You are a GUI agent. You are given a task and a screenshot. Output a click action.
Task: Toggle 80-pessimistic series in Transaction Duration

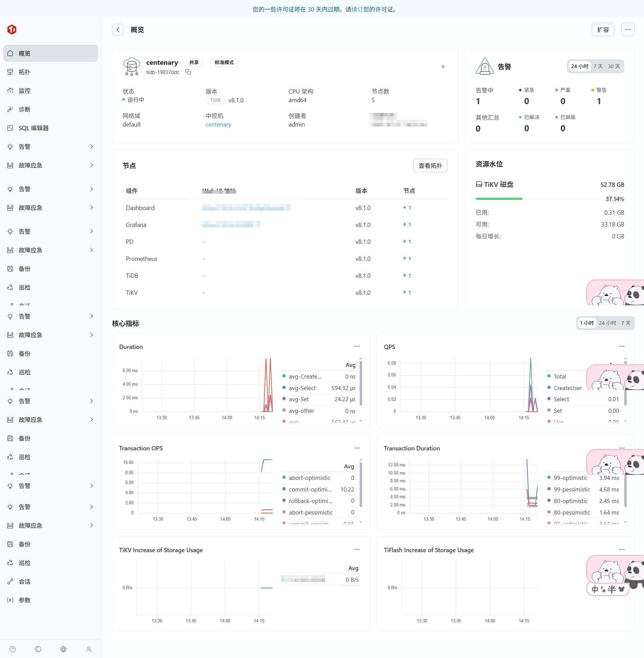pos(572,512)
